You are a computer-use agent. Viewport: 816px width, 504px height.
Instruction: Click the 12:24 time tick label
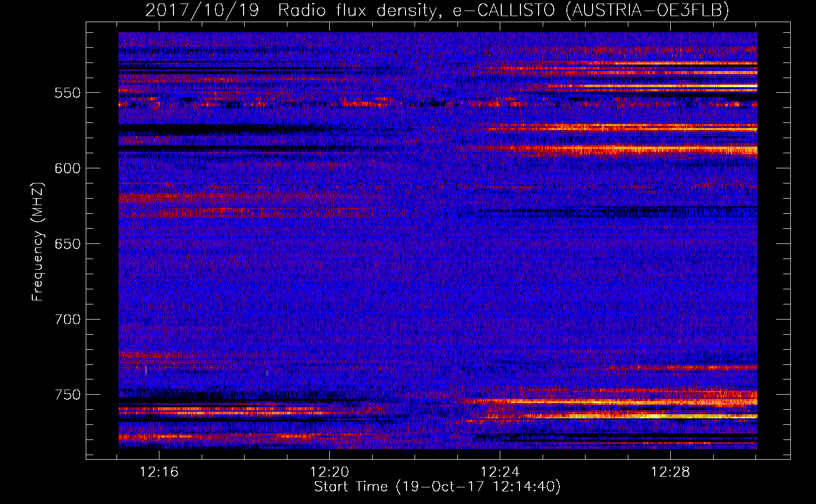pyautogui.click(x=500, y=472)
